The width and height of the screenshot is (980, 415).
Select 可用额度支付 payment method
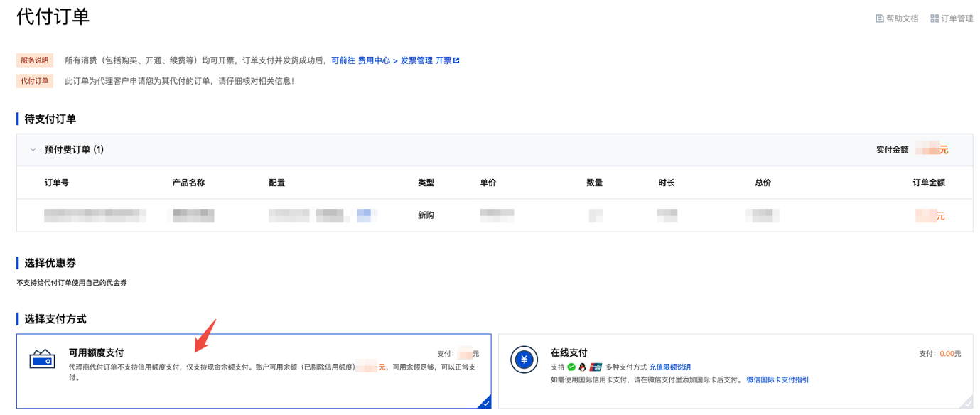[x=254, y=371]
